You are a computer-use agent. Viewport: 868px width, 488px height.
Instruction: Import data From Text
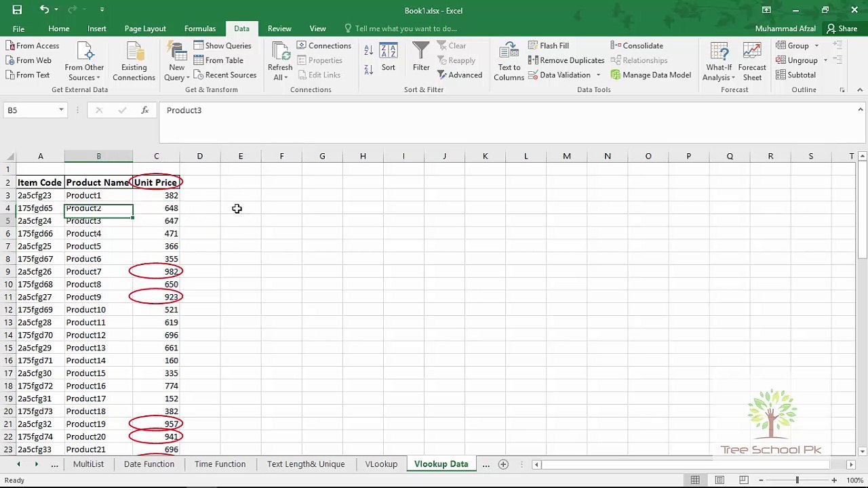tap(28, 75)
